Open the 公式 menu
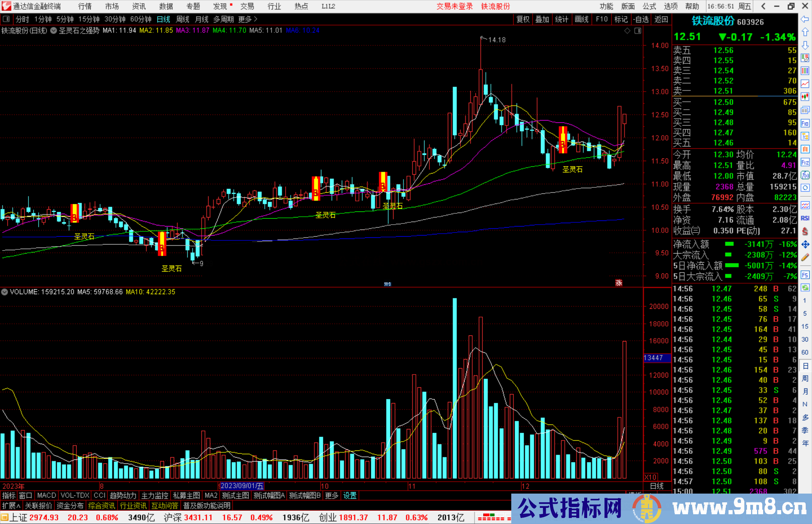This screenshot has height=524, width=812. click(x=649, y=6)
